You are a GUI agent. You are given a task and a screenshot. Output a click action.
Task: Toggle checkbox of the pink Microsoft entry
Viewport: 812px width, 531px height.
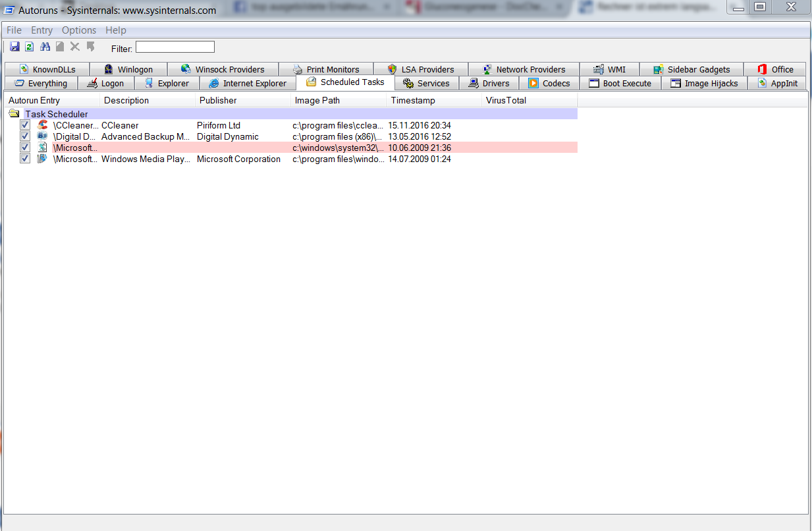coord(25,148)
